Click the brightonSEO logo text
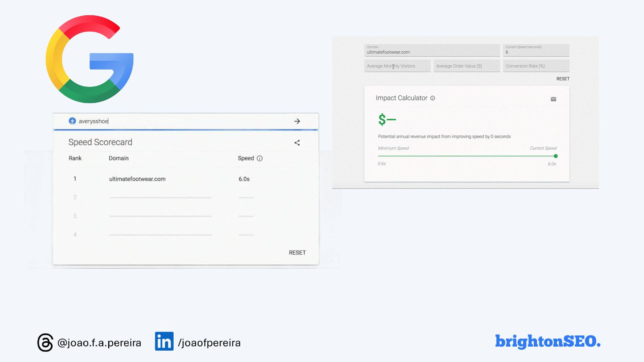Screen dimensions: 644x362 547,341
